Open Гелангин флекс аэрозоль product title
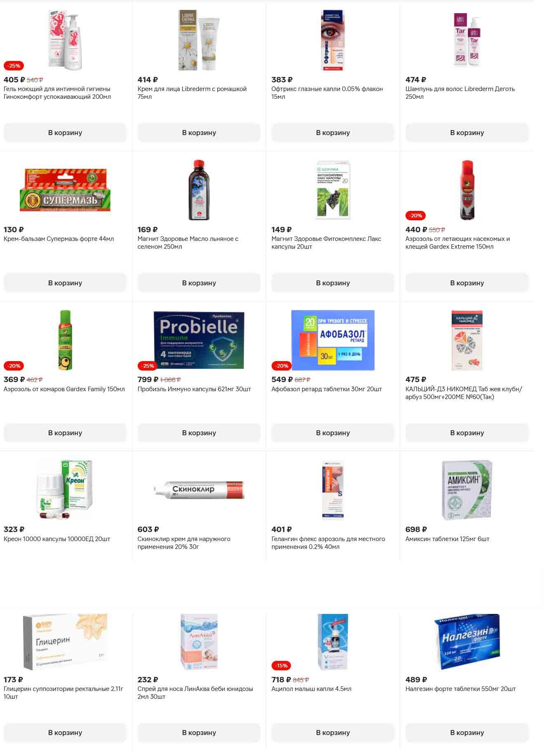The height and width of the screenshot is (756, 544). 328,543
